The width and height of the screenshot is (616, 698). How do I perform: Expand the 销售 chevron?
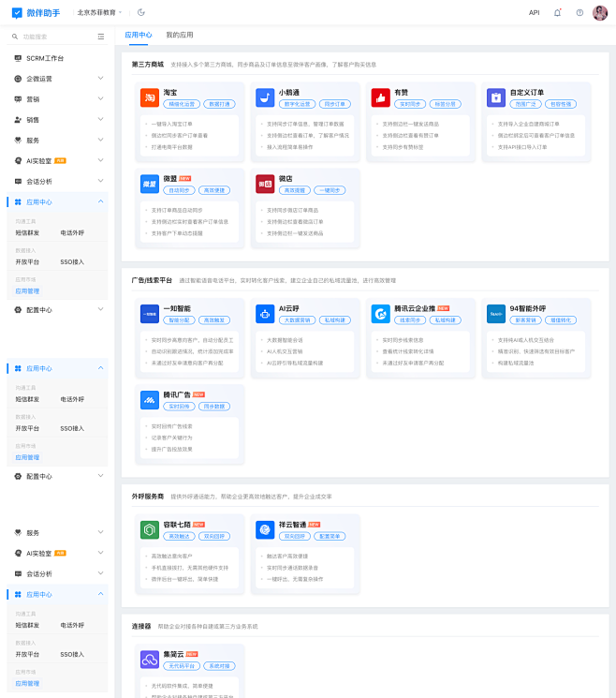(100, 119)
